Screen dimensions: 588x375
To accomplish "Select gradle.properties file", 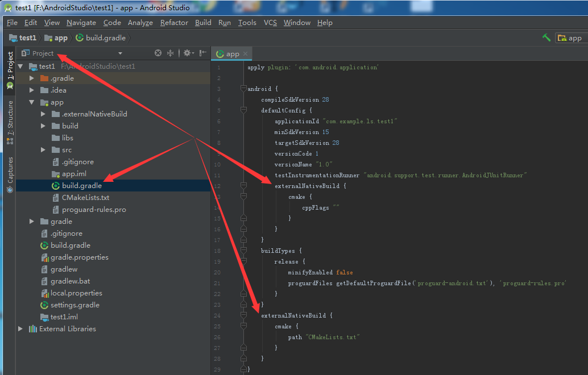I will (x=80, y=257).
